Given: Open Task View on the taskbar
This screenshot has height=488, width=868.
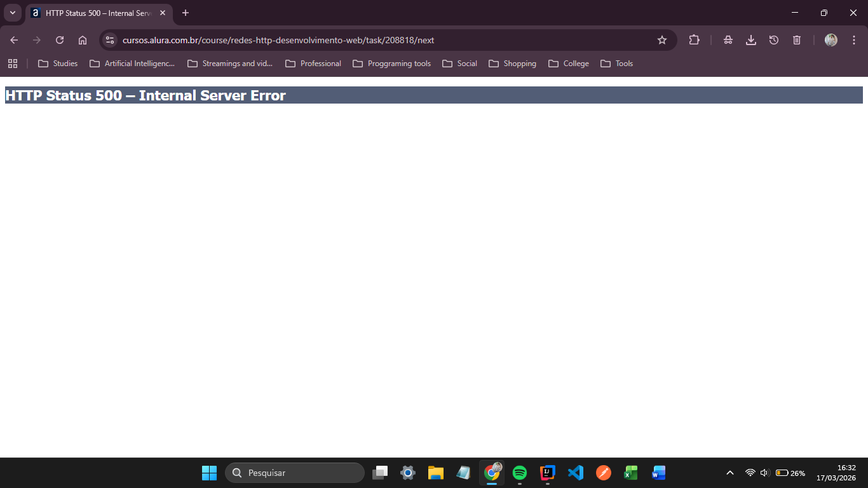Looking at the screenshot, I should coord(380,473).
